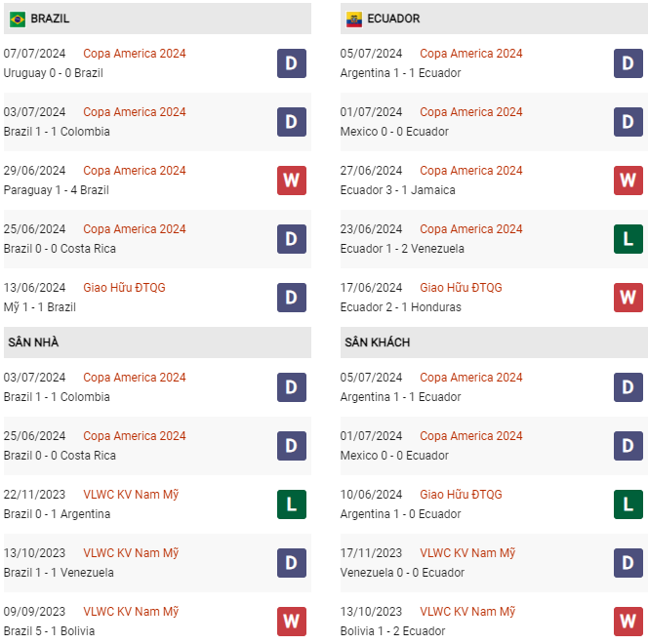This screenshot has height=644, width=648.
Task: Click the W badge for Ecuador 2 - 1 Honduras
Action: 628,298
